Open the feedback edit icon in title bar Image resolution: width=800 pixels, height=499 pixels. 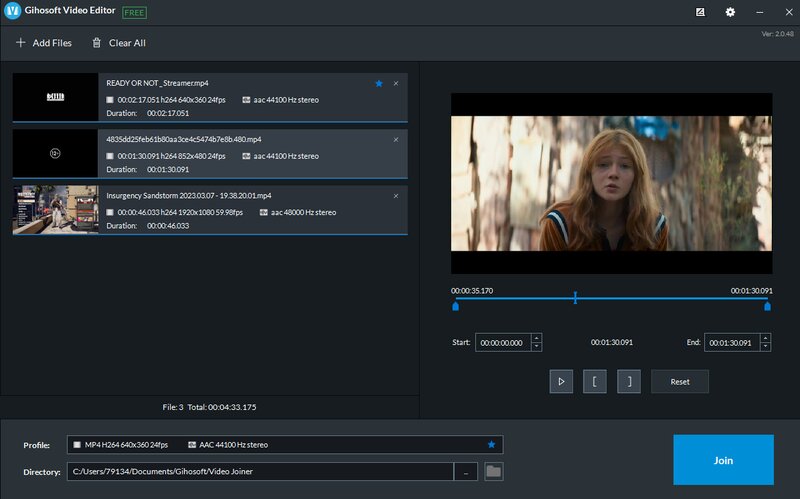[700, 12]
